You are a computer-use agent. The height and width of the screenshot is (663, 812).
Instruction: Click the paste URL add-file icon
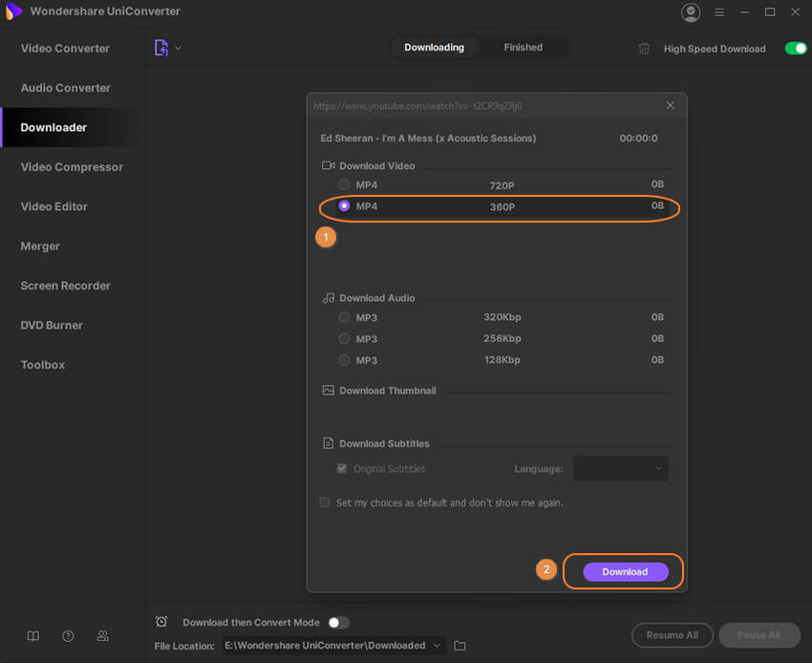click(161, 48)
